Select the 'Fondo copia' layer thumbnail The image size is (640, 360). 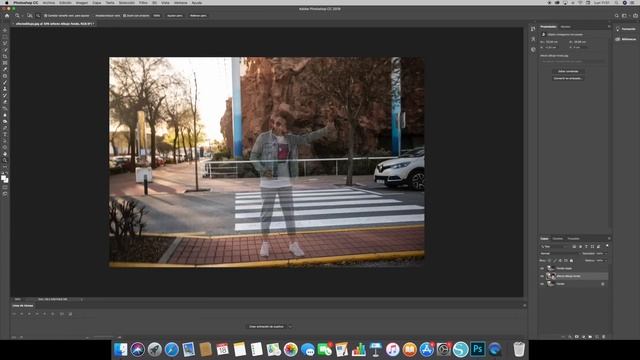coord(551,268)
